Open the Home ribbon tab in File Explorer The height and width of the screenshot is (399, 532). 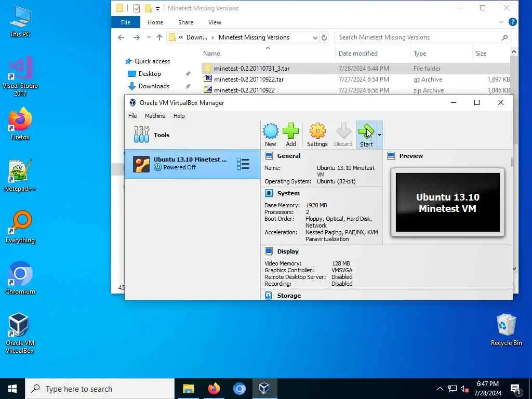[155, 22]
